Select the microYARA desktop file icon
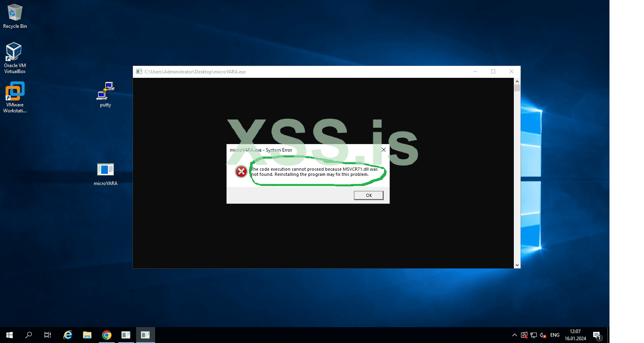This screenshot has width=644, height=343. [x=106, y=174]
